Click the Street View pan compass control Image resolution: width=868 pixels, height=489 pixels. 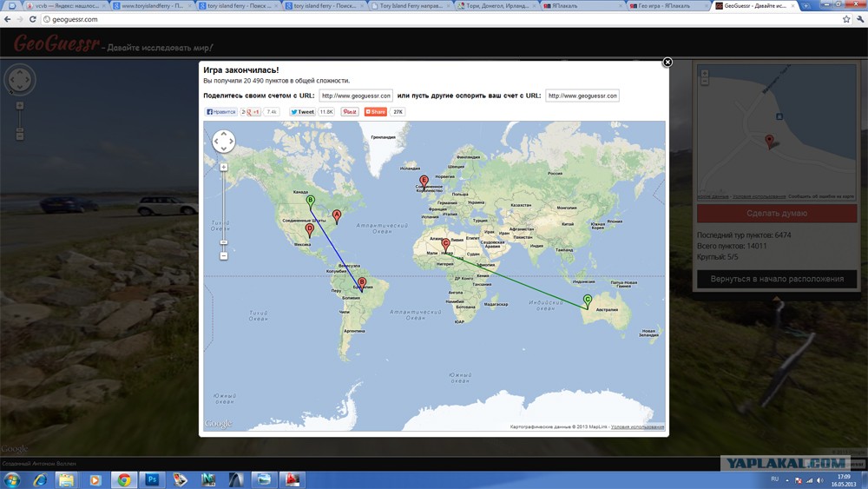[20, 80]
